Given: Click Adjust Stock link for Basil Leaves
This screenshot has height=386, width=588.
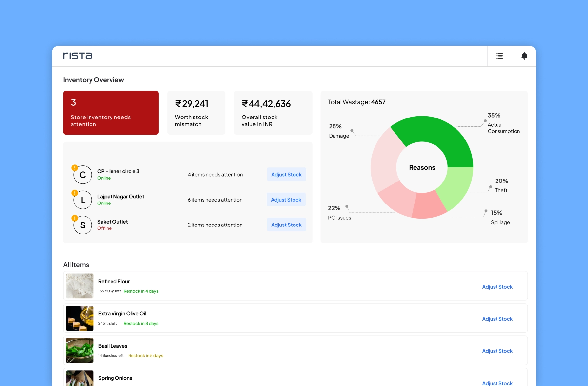Looking at the screenshot, I should pos(497,351).
